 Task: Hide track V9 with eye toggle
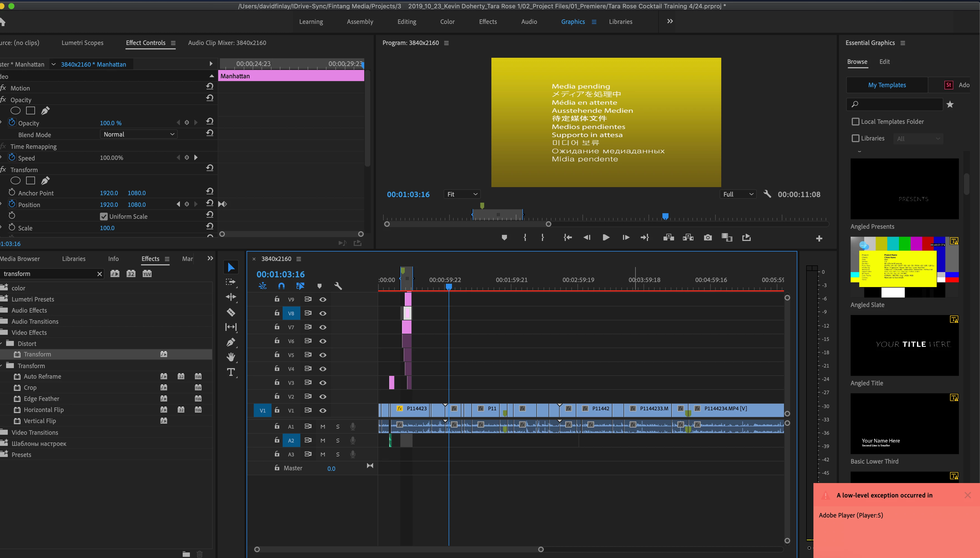tap(323, 299)
